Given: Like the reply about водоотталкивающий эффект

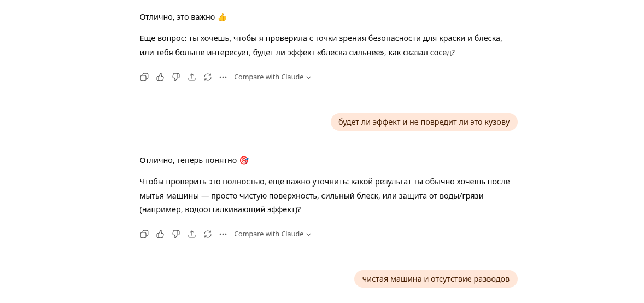Looking at the screenshot, I should point(160,234).
